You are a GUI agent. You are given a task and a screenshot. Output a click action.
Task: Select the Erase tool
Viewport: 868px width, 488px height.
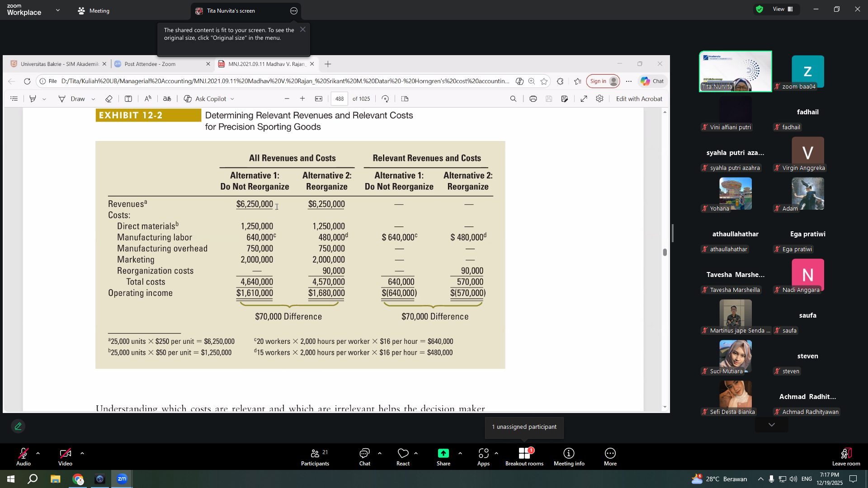click(108, 99)
